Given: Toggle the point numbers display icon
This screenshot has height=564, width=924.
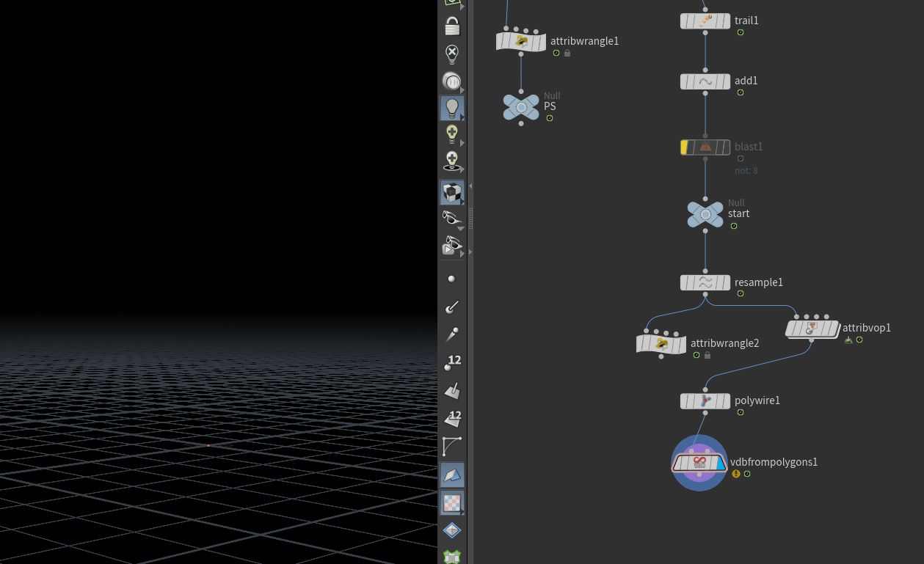Looking at the screenshot, I should tap(452, 362).
